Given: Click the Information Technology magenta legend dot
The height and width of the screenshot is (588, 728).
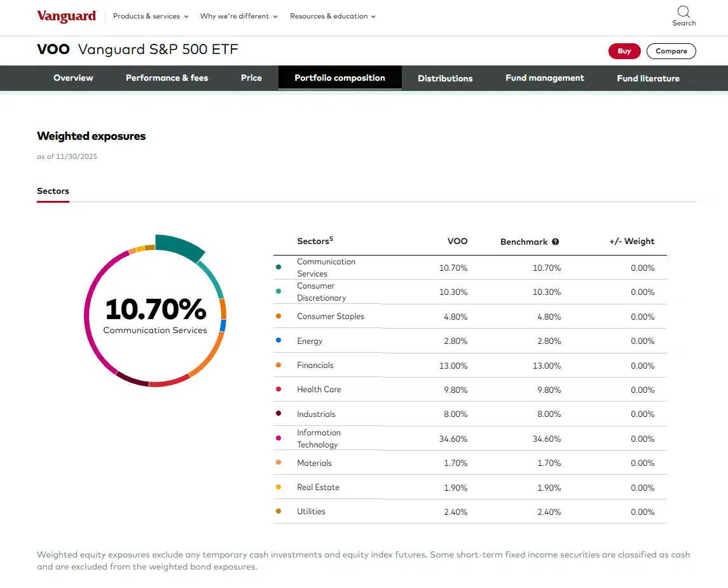Looking at the screenshot, I should click(x=278, y=439).
